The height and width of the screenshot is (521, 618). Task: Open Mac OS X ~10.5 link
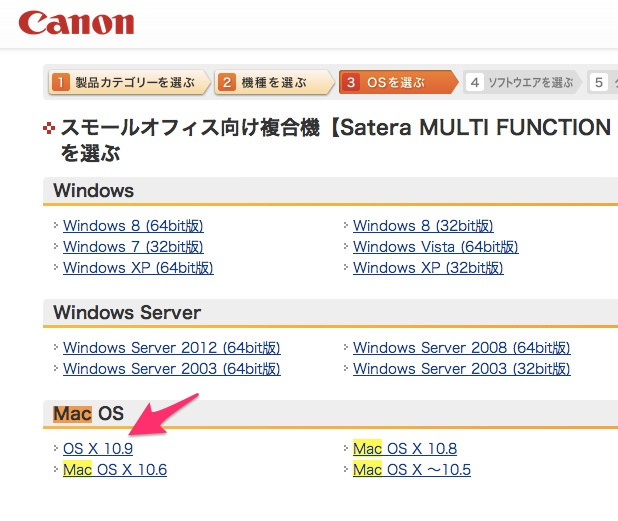[412, 470]
